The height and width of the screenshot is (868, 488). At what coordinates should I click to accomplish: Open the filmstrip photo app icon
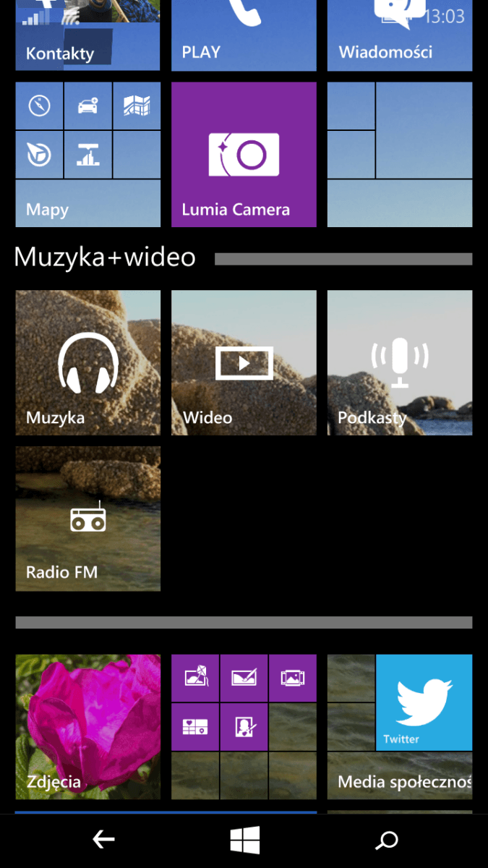tap(293, 678)
